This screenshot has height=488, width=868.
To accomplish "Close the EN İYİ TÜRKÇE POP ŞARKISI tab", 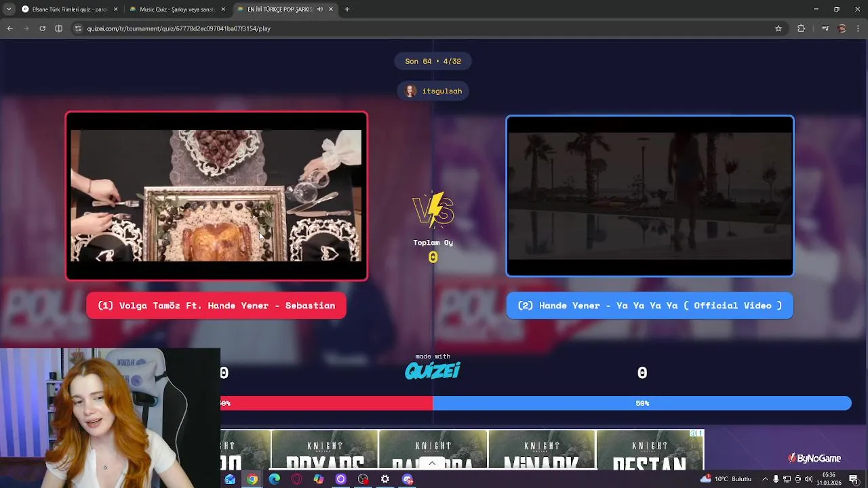I will [x=331, y=9].
